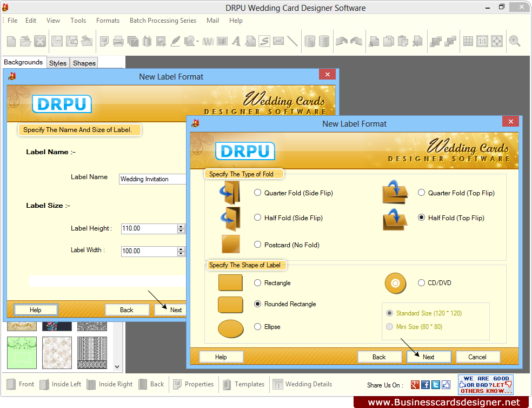532x408 pixels.
Task: Open the shapes dropdown arrow in toolbar
Action: [197, 42]
